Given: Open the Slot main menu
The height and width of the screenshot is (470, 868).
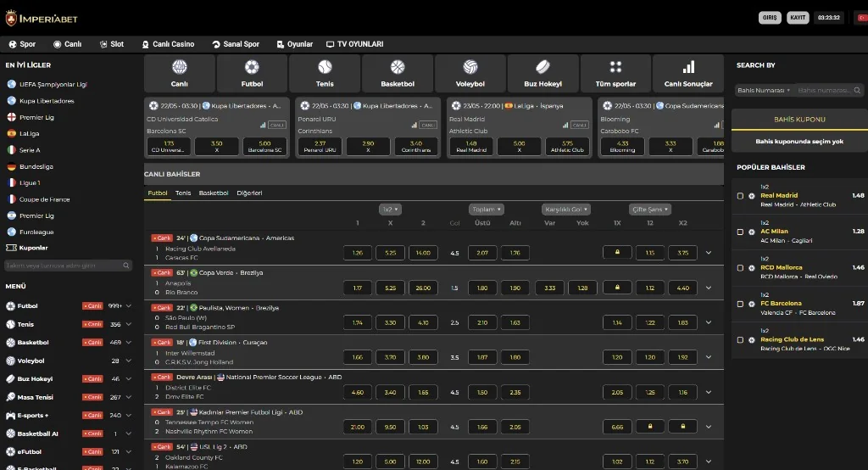Looking at the screenshot, I should click(111, 44).
